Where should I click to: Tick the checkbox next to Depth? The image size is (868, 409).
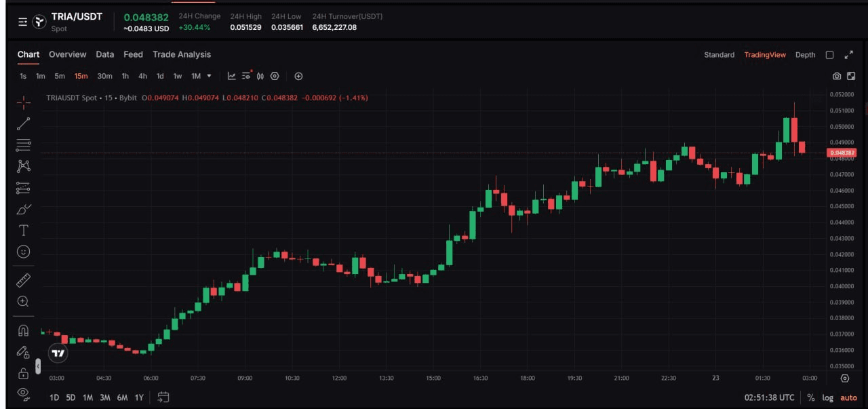pyautogui.click(x=829, y=55)
